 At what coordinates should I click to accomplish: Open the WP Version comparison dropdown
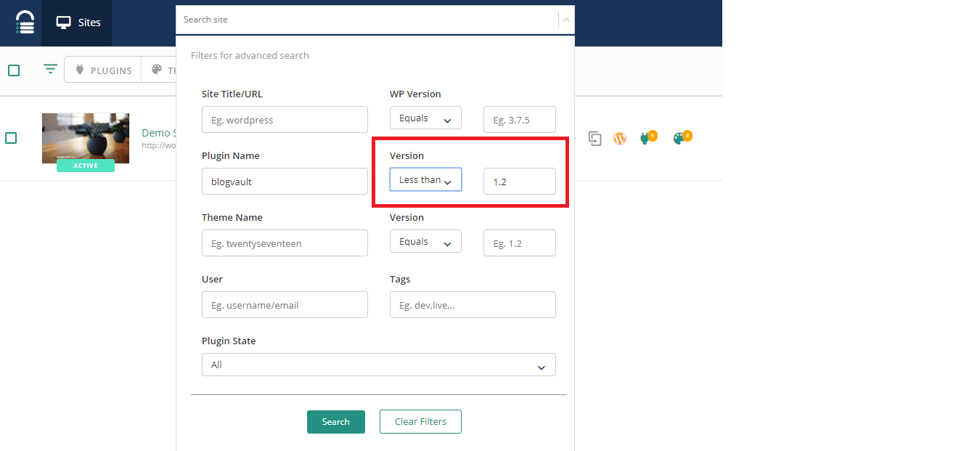click(x=425, y=118)
